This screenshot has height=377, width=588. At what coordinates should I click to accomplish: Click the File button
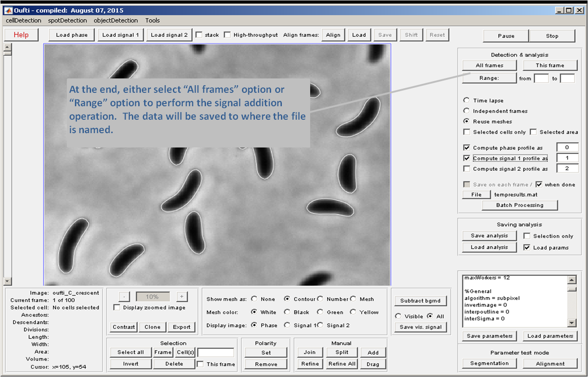pyautogui.click(x=476, y=195)
